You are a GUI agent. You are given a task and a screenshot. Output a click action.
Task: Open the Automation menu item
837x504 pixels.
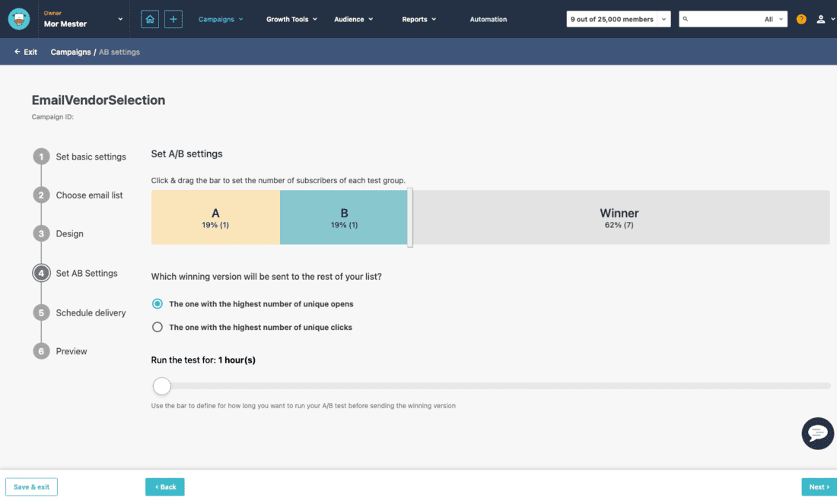(x=489, y=19)
